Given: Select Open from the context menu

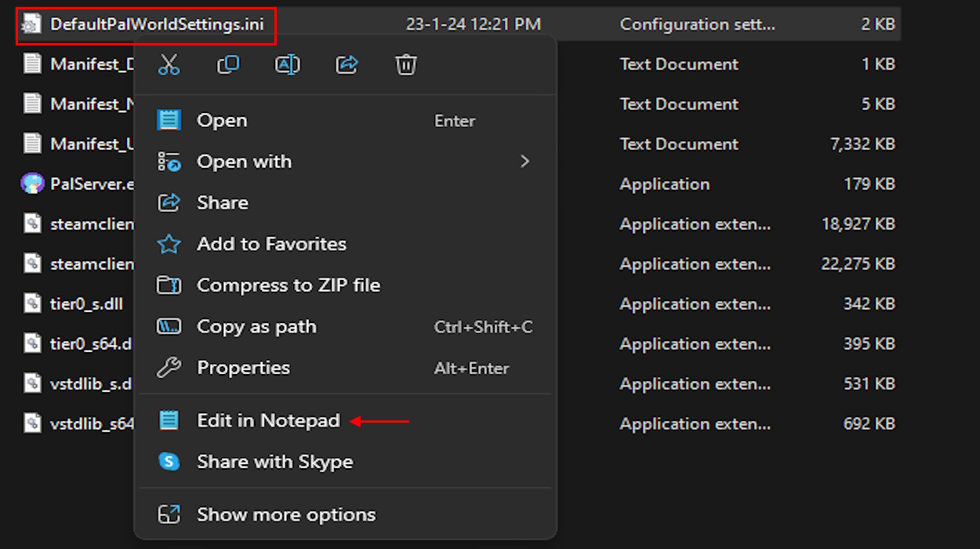Looking at the screenshot, I should (x=222, y=121).
